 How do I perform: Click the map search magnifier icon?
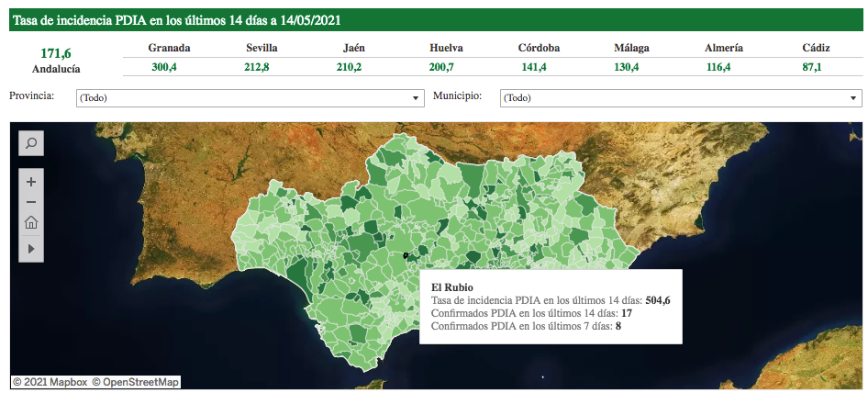(x=31, y=143)
